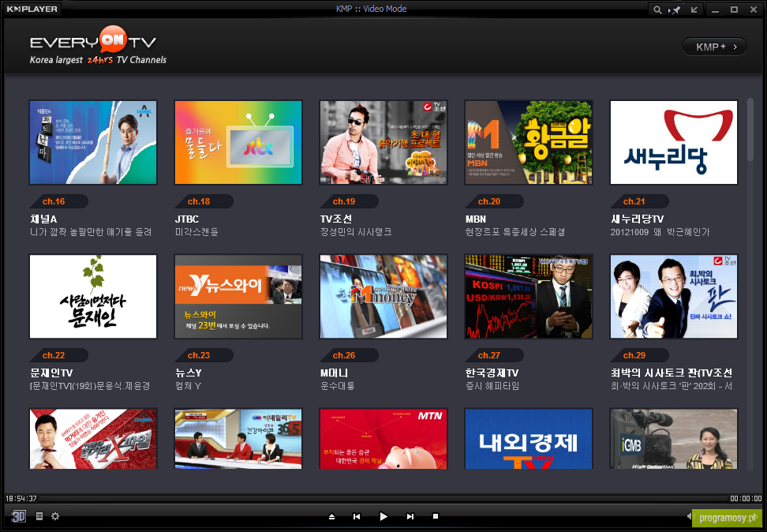The height and width of the screenshot is (532, 767).
Task: Click the ch.27 channel badge
Action: click(495, 355)
